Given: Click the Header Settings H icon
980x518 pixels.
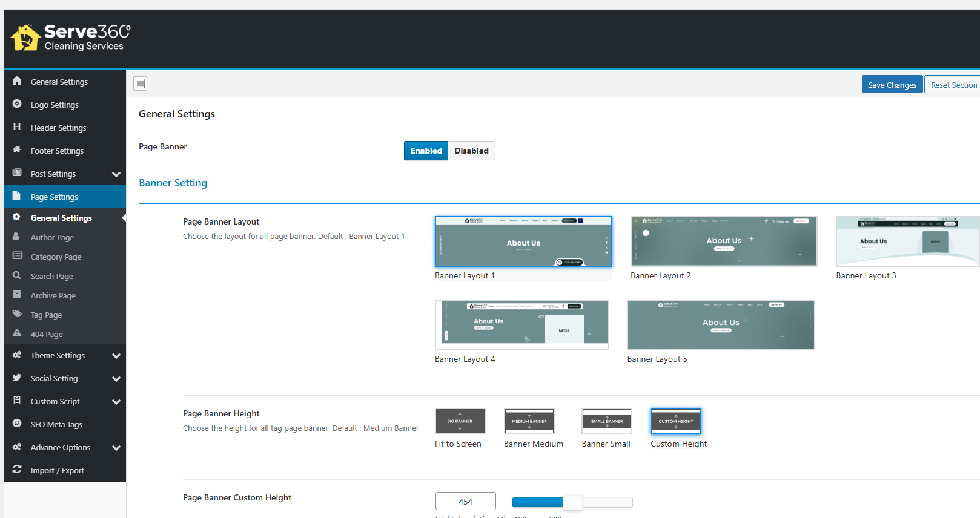Looking at the screenshot, I should (17, 127).
